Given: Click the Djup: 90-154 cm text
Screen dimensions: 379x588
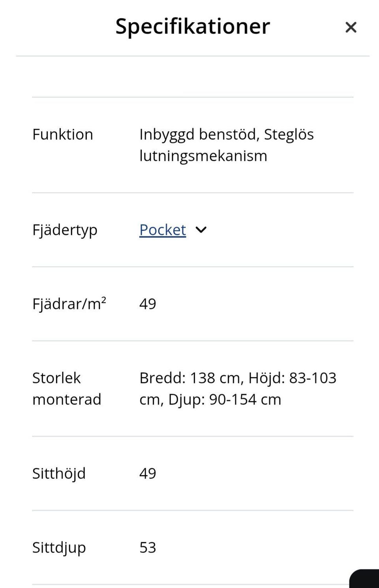Looking at the screenshot, I should [x=225, y=400].
